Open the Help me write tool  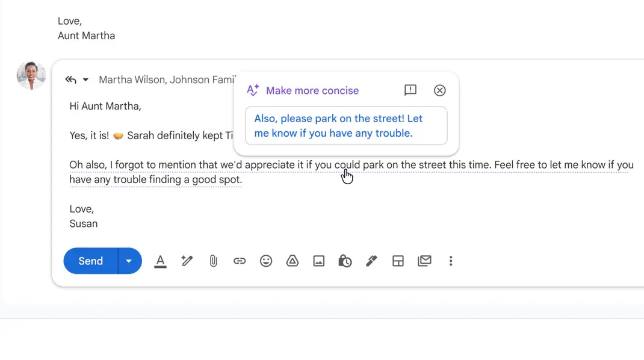(x=187, y=261)
